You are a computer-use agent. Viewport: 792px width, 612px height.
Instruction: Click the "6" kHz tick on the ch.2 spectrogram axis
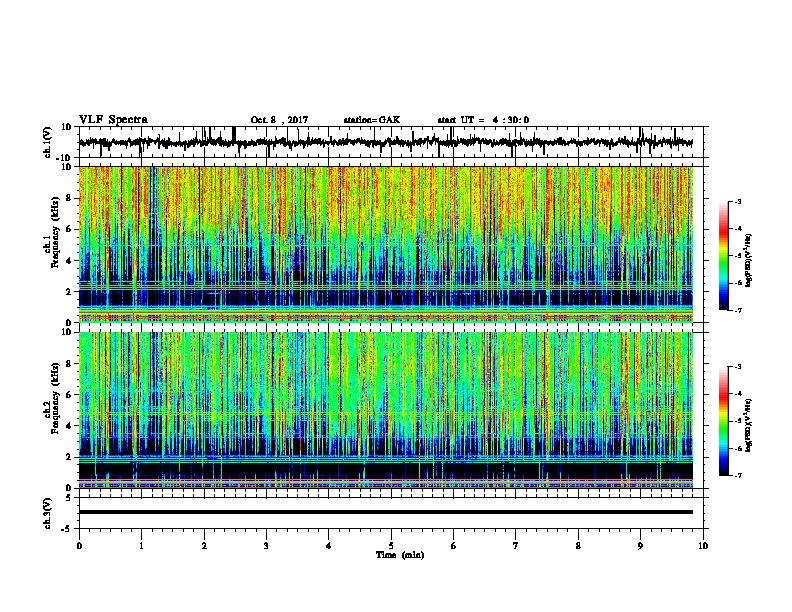click(69, 395)
